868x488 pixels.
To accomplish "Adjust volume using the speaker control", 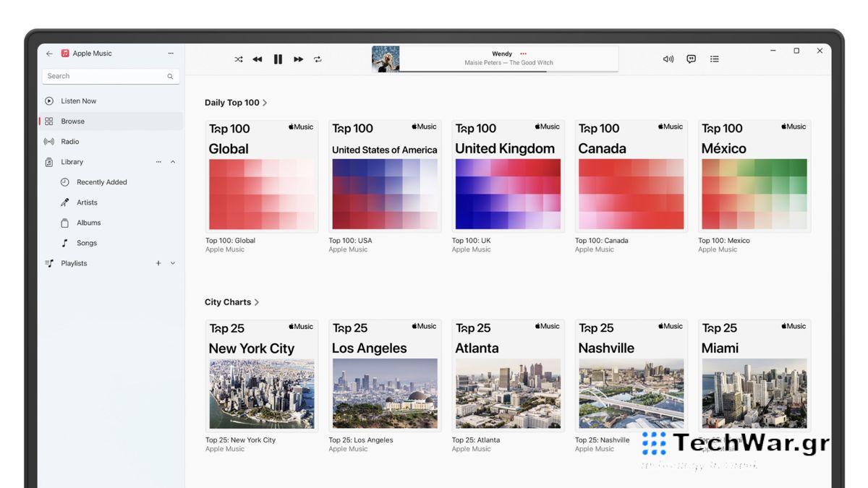I will pos(668,59).
